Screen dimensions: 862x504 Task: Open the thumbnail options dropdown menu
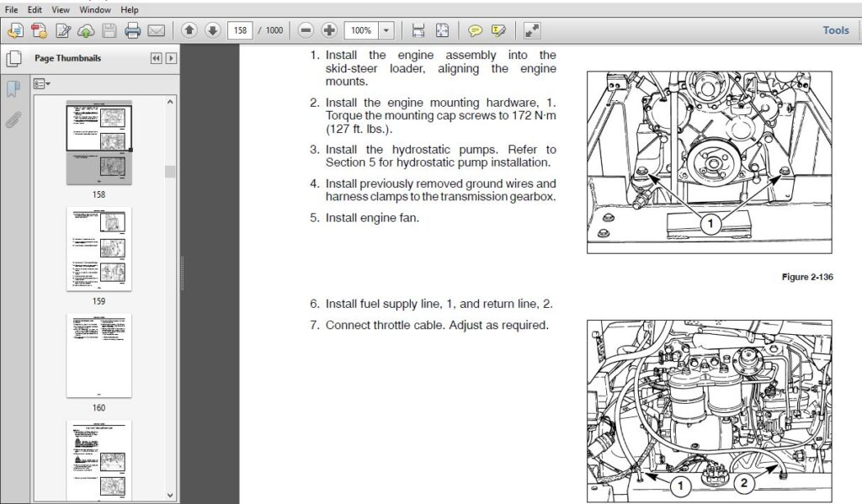(x=41, y=83)
